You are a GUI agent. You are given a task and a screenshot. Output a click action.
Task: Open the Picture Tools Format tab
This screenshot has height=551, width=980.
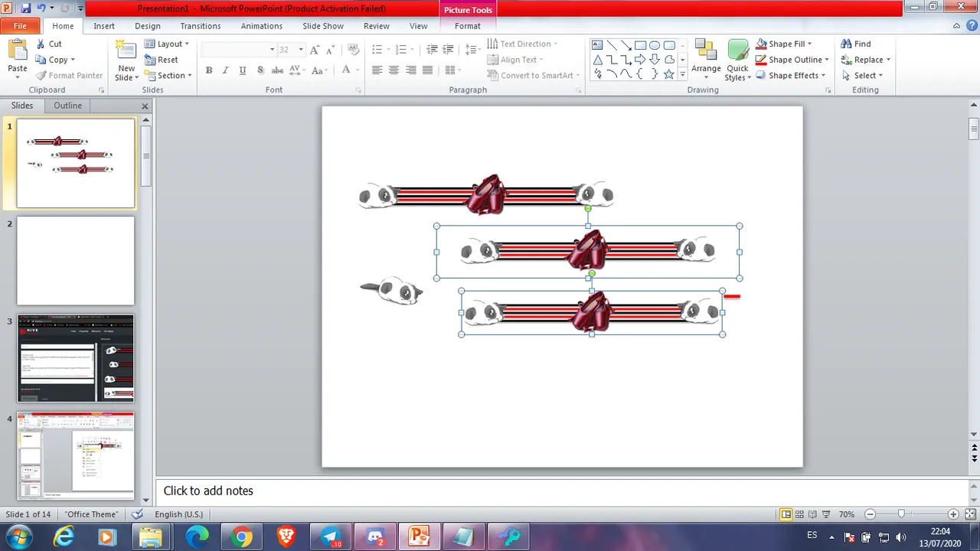tap(468, 26)
